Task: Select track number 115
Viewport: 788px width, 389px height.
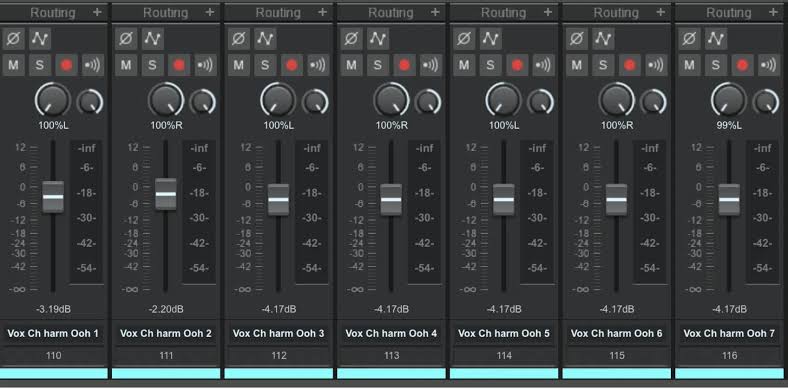Action: tap(616, 356)
